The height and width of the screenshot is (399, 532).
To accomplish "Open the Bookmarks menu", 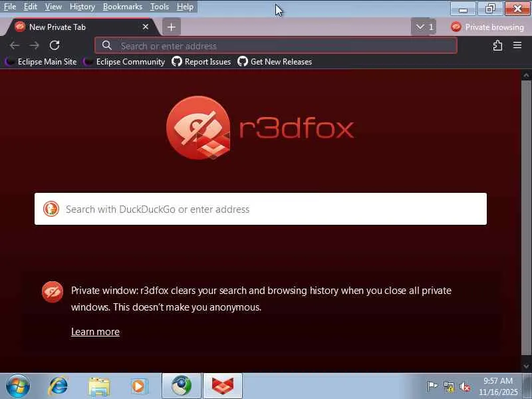I will point(122,7).
